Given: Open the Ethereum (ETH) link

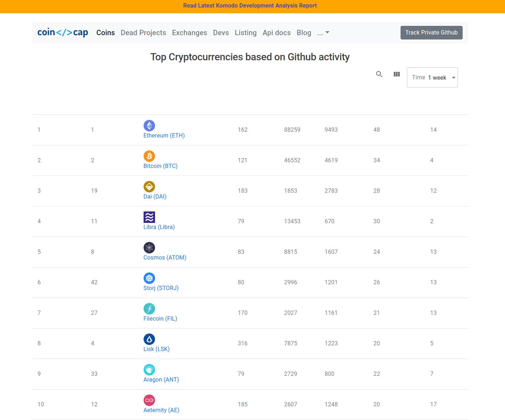Looking at the screenshot, I should [164, 136].
